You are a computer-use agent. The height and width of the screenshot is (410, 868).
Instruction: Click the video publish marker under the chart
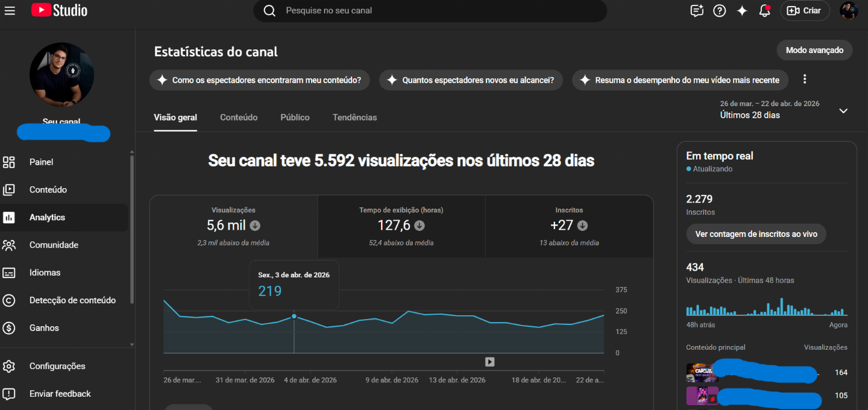click(489, 362)
